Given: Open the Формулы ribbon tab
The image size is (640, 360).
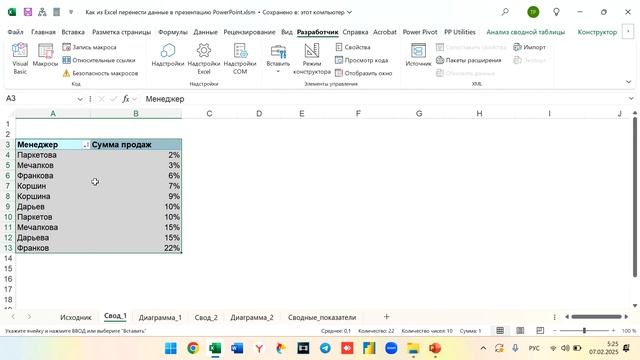Looking at the screenshot, I should point(173,32).
